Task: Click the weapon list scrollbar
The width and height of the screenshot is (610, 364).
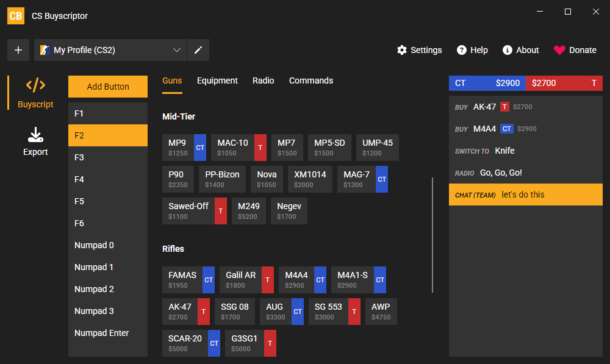Action: point(432,235)
